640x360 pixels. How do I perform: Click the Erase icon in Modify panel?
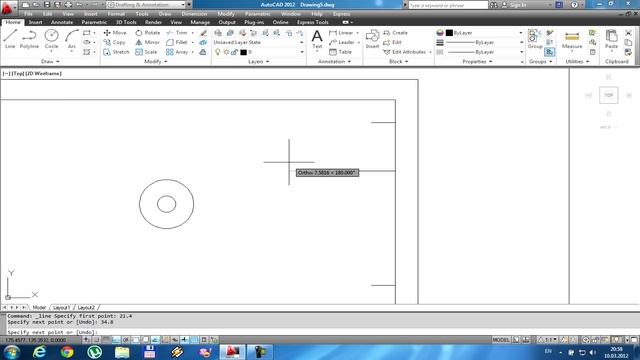coord(203,33)
